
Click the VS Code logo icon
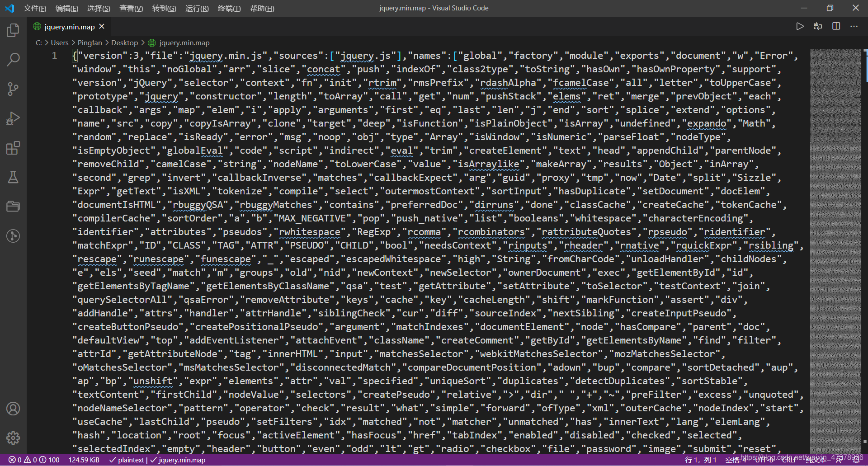9,8
